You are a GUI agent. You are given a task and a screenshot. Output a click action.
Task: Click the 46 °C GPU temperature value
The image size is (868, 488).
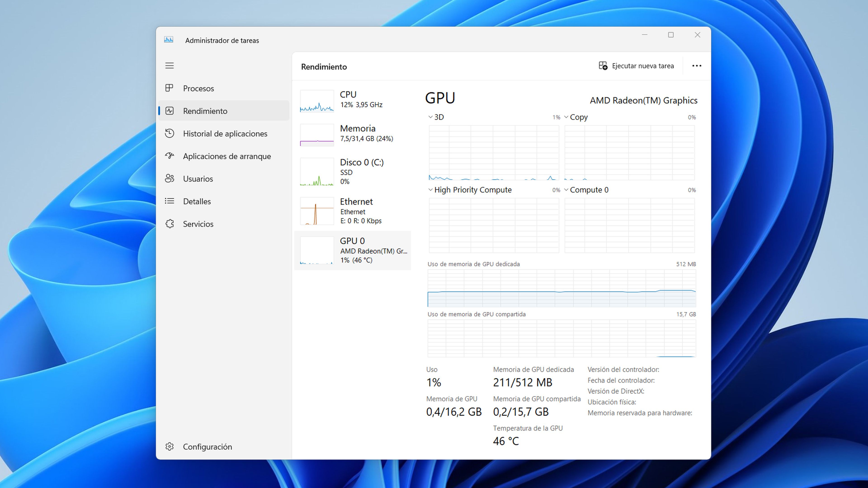pos(506,441)
